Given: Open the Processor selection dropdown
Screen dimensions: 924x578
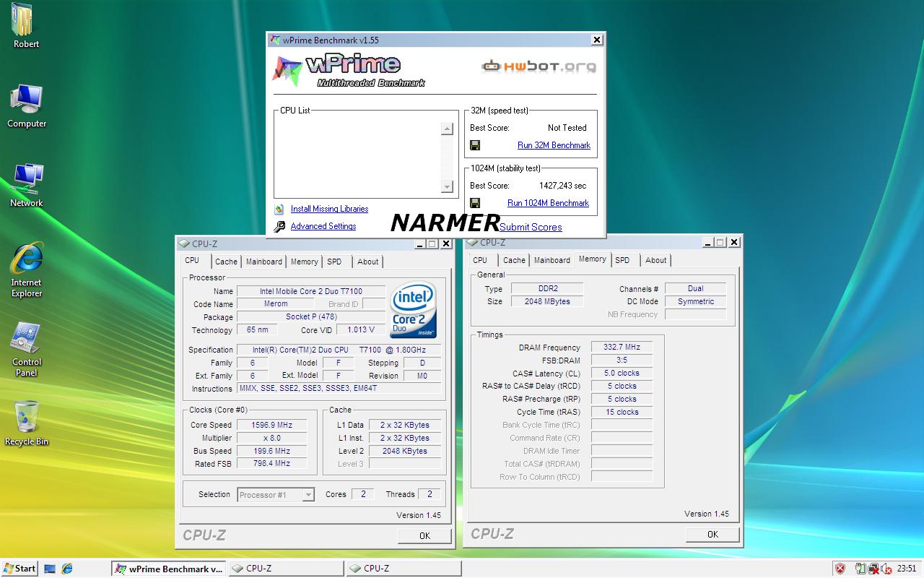Looking at the screenshot, I should click(x=308, y=495).
